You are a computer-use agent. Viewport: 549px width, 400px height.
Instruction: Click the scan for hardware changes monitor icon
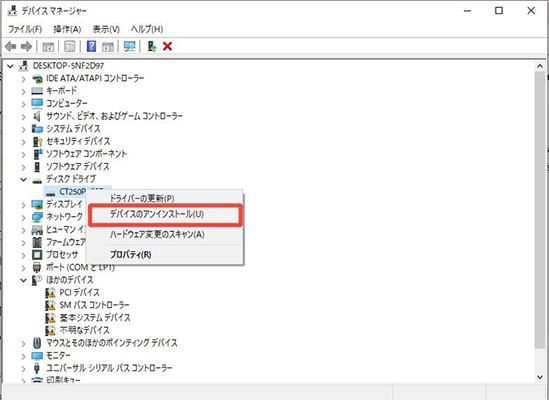129,46
